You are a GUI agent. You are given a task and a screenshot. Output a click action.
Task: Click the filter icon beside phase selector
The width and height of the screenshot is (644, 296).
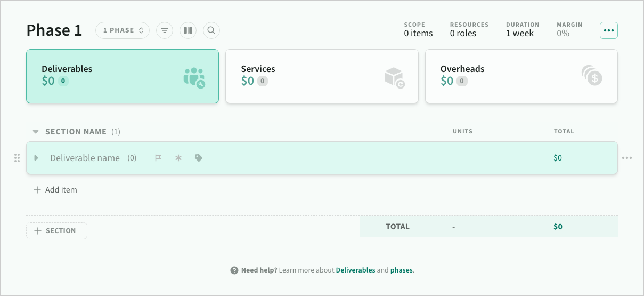[165, 30]
